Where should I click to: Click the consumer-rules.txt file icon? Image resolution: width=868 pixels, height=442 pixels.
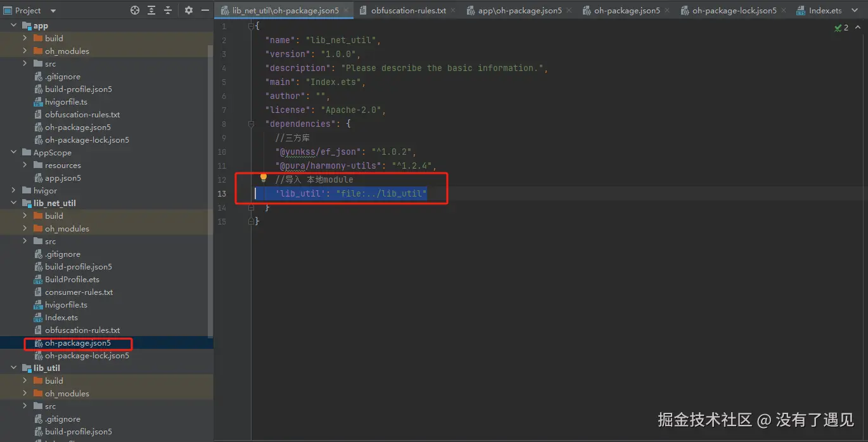38,292
